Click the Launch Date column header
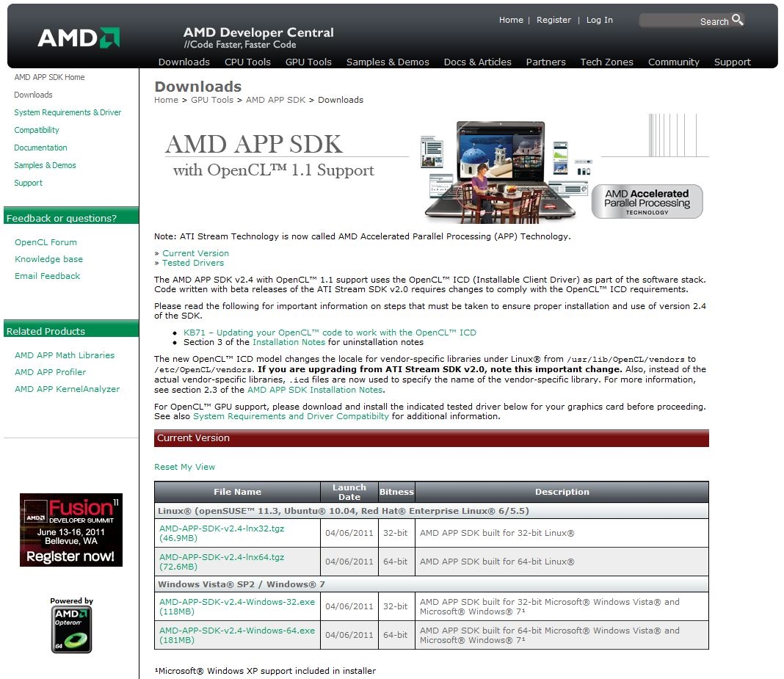The height and width of the screenshot is (679, 784). point(349,492)
